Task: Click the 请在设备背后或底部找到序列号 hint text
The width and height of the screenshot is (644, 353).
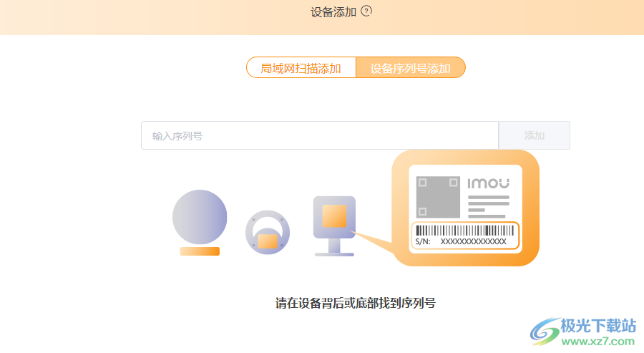Action: point(355,304)
